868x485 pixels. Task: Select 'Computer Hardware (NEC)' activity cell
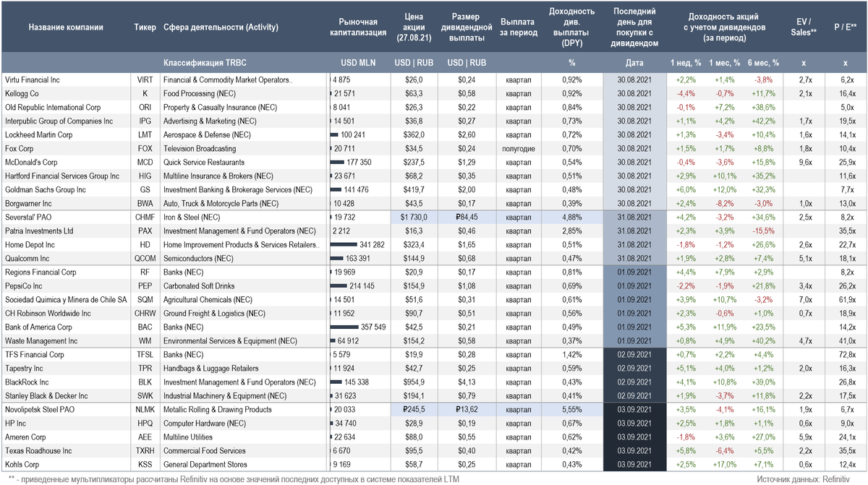[204, 424]
